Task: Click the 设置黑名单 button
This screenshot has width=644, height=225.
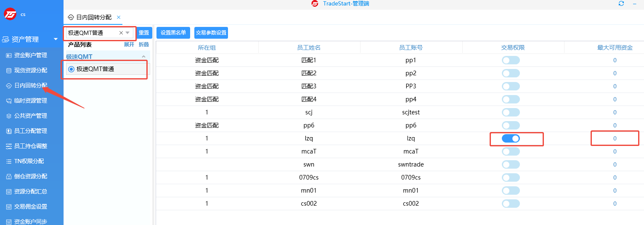Action: pos(173,33)
